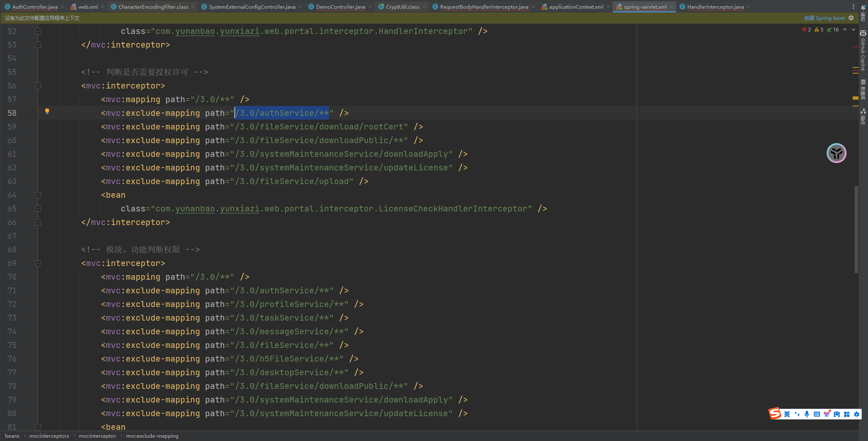The height and width of the screenshot is (441, 868).
Task: Open the Database tool window
Action: (x=863, y=89)
